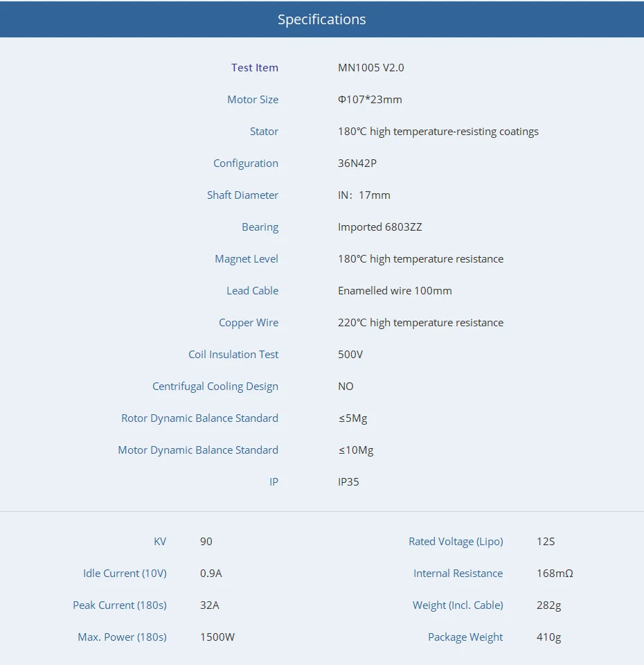Click the Magnet Level label
The height and width of the screenshot is (665, 644).
tap(246, 259)
